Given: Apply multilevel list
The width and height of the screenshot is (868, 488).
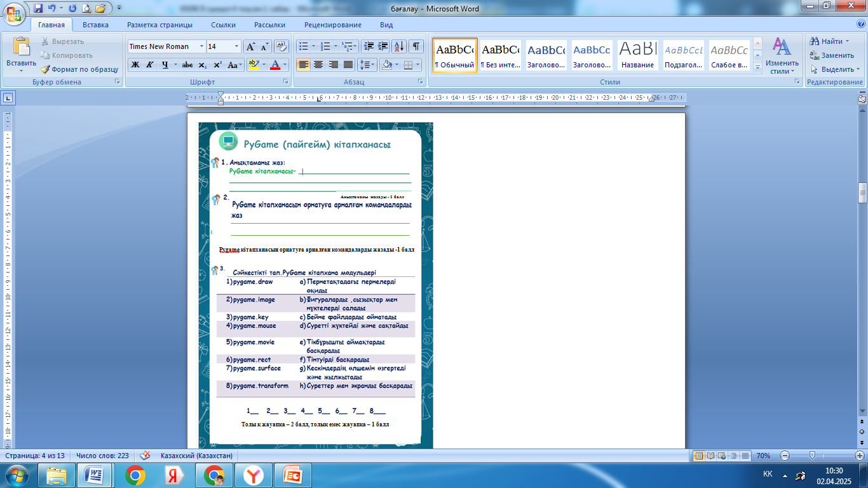Looking at the screenshot, I should click(x=349, y=46).
